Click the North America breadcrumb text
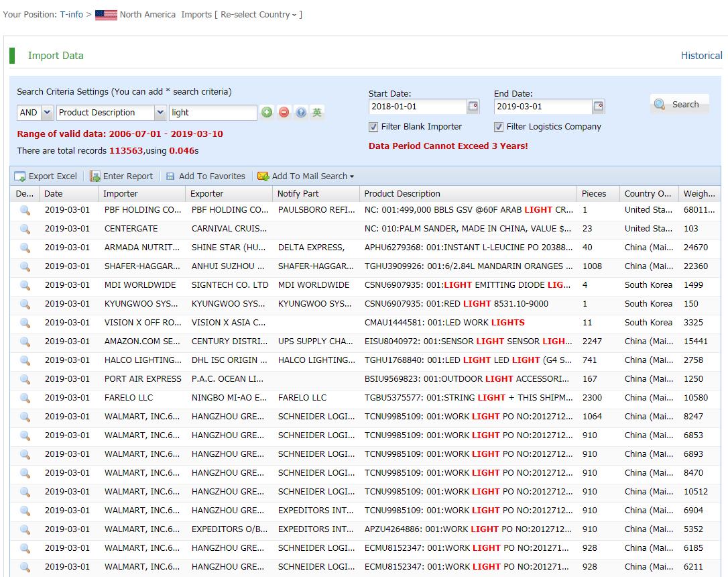The image size is (728, 577). point(147,15)
